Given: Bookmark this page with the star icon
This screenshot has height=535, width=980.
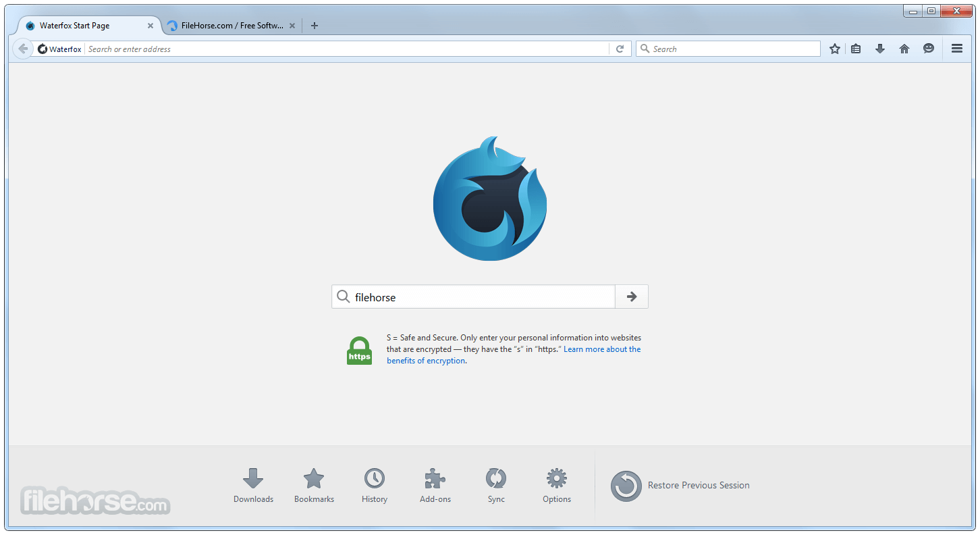Looking at the screenshot, I should coord(835,49).
